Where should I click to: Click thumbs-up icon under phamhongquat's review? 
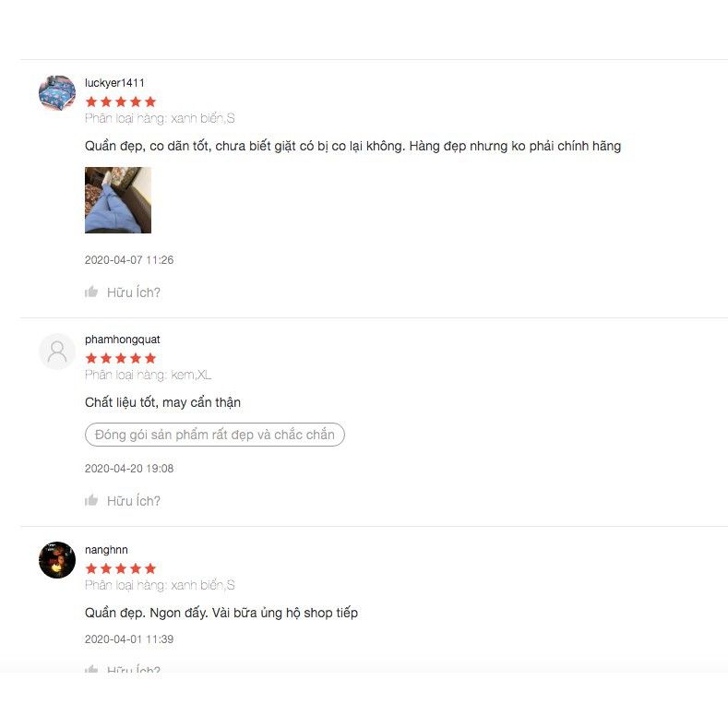tap(91, 500)
